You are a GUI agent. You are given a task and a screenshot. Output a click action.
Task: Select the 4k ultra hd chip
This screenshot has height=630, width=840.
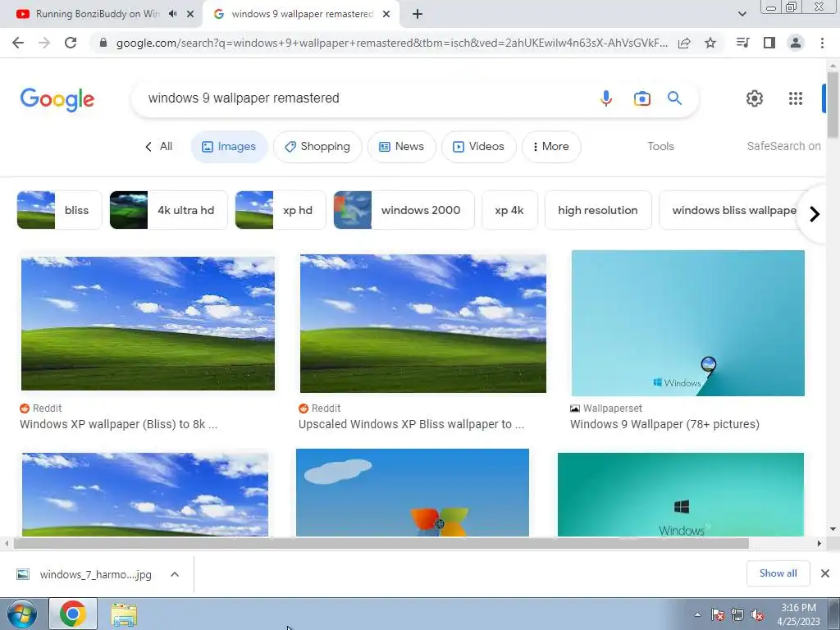coord(169,210)
